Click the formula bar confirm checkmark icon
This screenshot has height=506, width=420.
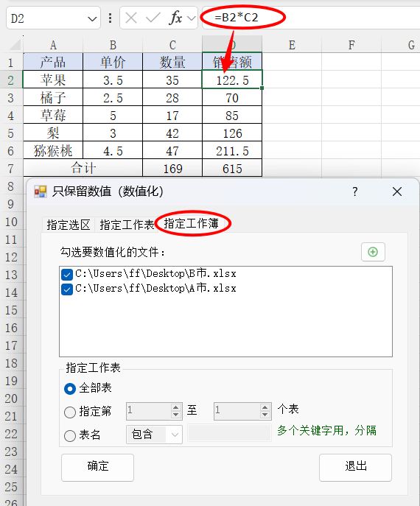153,18
